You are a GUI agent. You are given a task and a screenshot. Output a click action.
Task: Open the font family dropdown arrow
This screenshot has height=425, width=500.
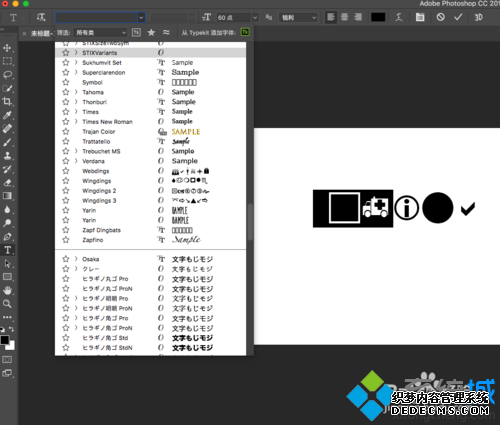pos(141,17)
